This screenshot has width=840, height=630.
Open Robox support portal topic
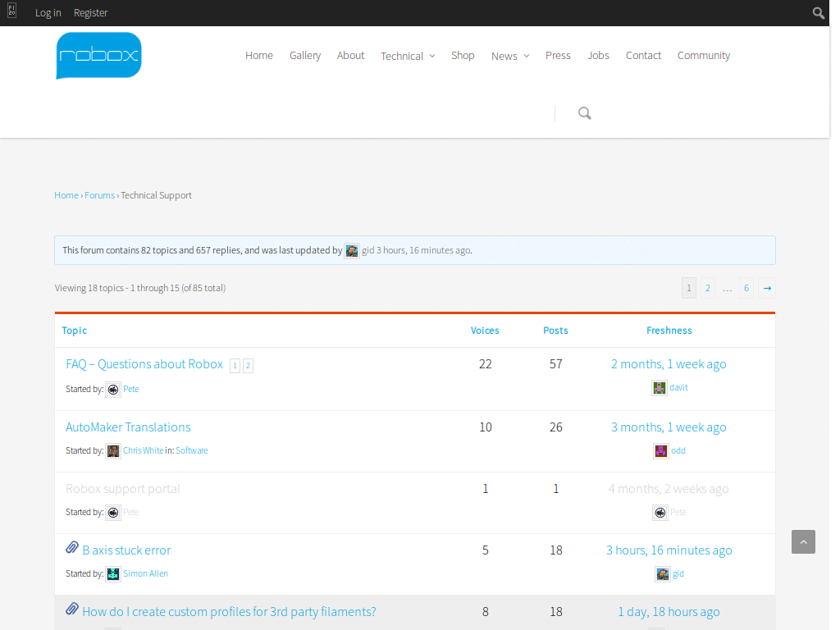pos(123,489)
